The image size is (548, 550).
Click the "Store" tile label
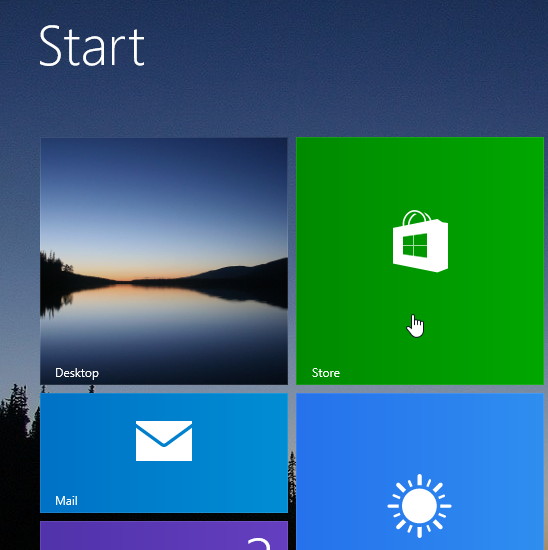click(326, 373)
